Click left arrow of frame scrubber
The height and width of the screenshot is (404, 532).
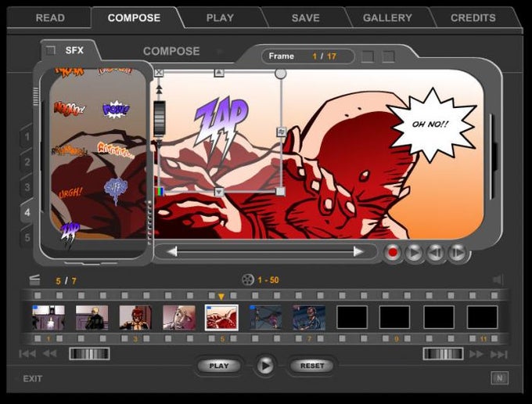[x=172, y=251]
